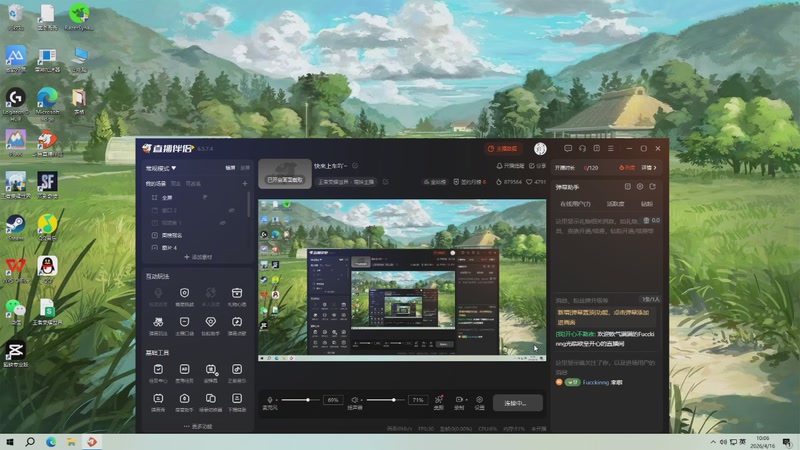Open the 场控助手 house-shaped icon
Viewport: 800px width, 450px height.
[184, 398]
